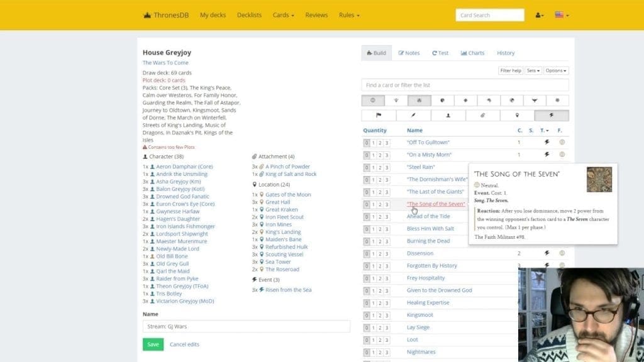Screen dimensions: 644x362
Task: Set Bless Him With Salt quantity to 2
Action: click(x=380, y=229)
